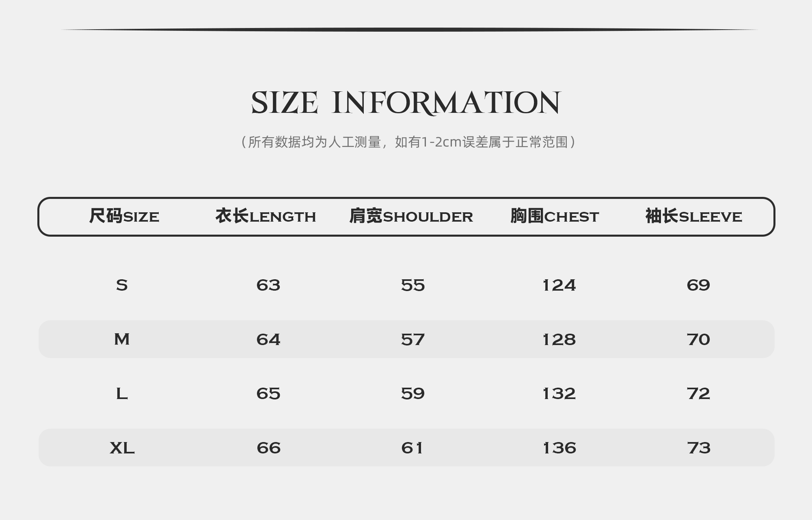Screen dimensions: 812x520
Task: Select the 袖长SLEEVE column header
Action: point(693,216)
